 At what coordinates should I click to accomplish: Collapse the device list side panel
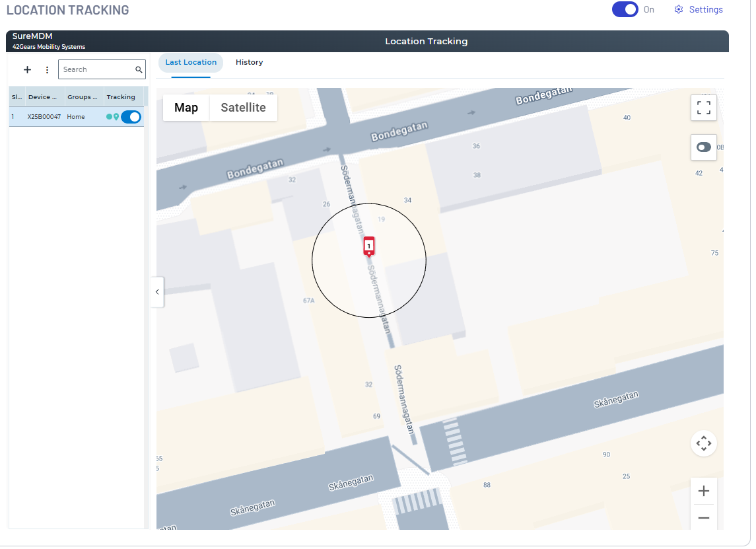pos(157,292)
